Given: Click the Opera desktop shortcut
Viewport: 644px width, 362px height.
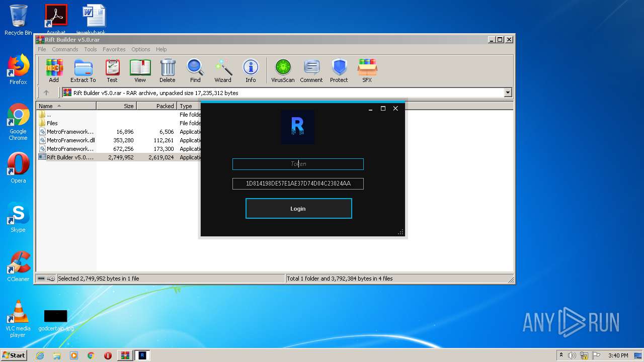Looking at the screenshot, I should coord(18,168).
